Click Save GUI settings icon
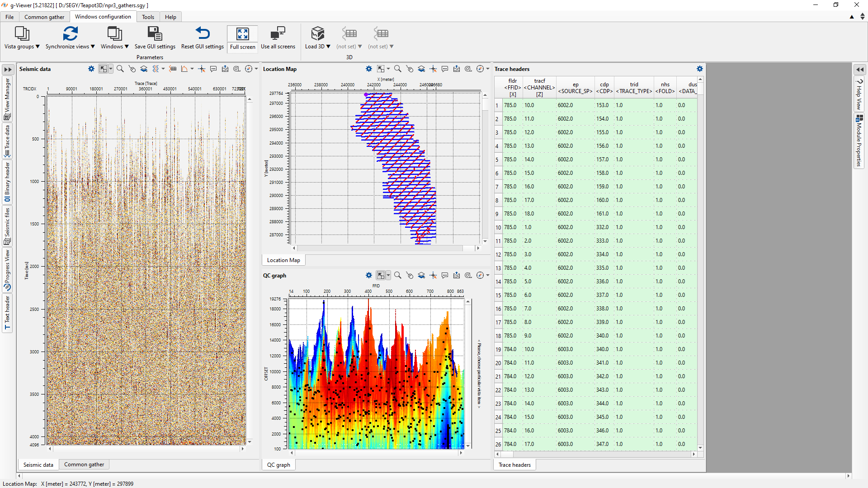This screenshot has height=488, width=868. (155, 34)
